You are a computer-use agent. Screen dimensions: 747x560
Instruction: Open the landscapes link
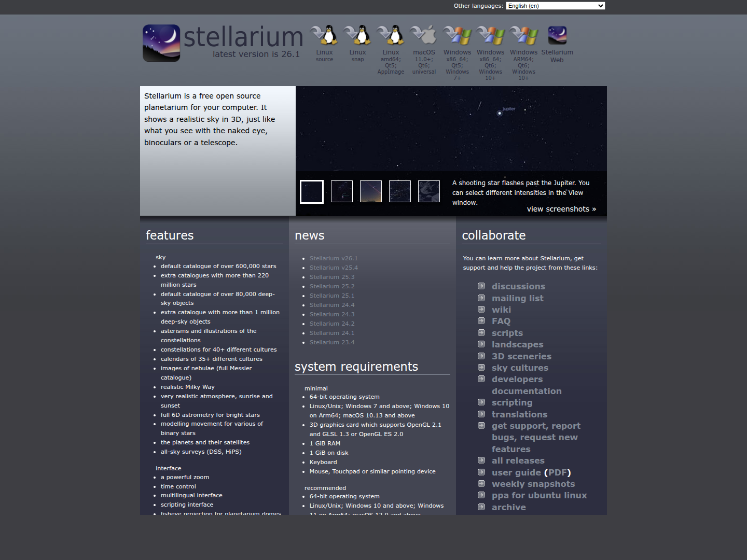[x=518, y=344]
